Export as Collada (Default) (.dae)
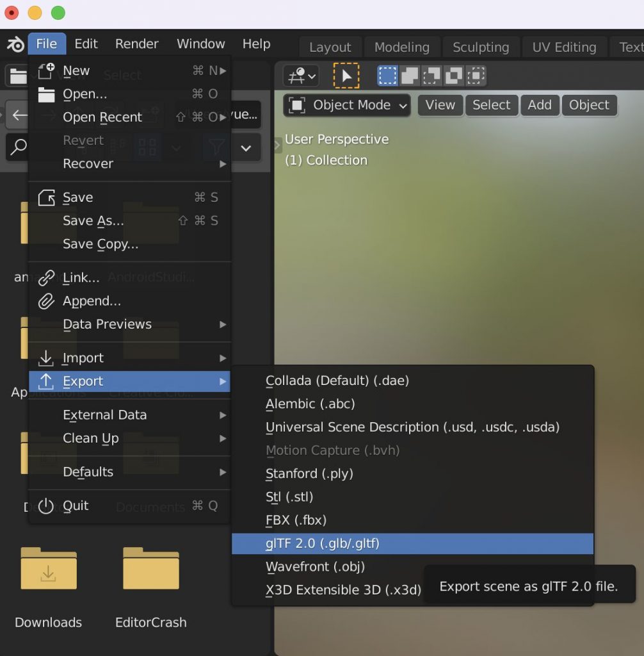The height and width of the screenshot is (656, 644). coord(412,381)
